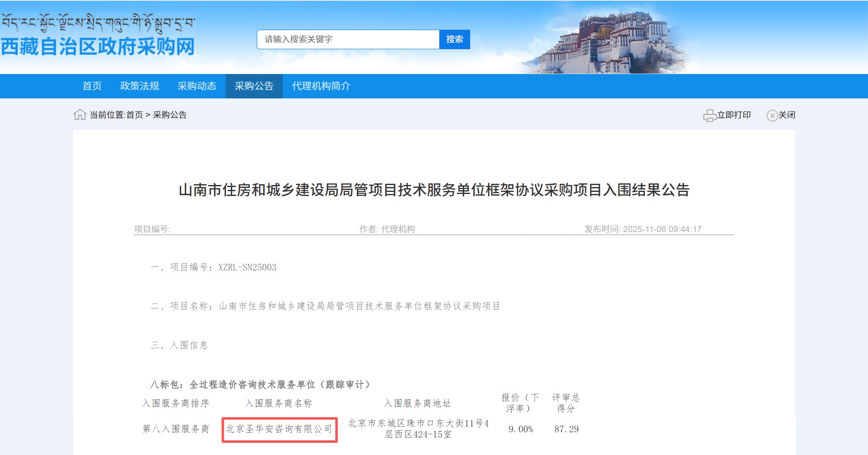Viewport: 868px width, 455px height.
Task: Open the 首页 menu item
Action: (x=92, y=86)
